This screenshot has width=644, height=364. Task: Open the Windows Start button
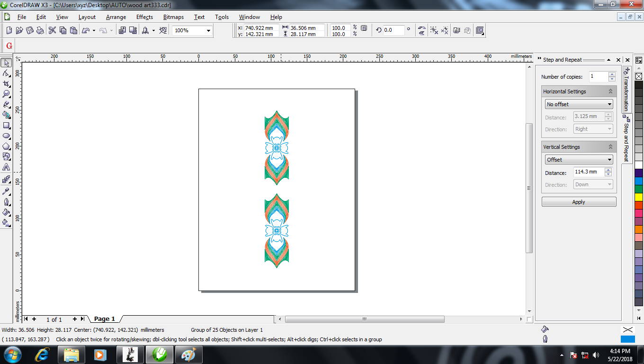coord(12,355)
